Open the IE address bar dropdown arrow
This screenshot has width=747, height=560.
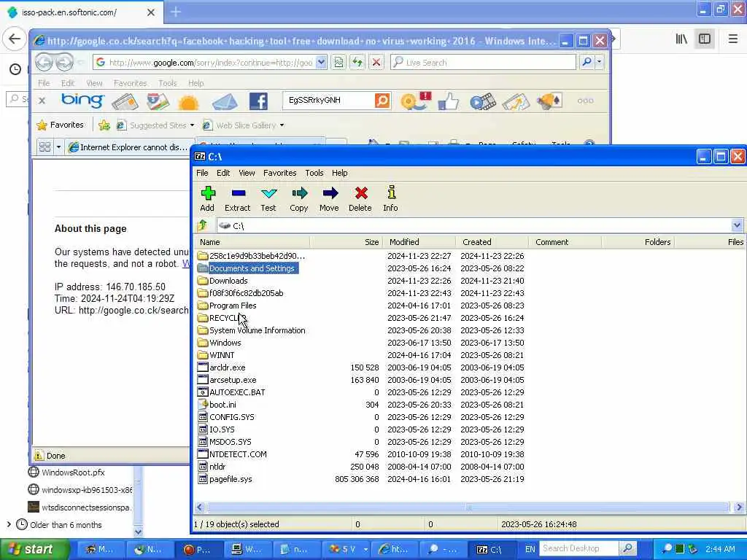click(x=322, y=62)
